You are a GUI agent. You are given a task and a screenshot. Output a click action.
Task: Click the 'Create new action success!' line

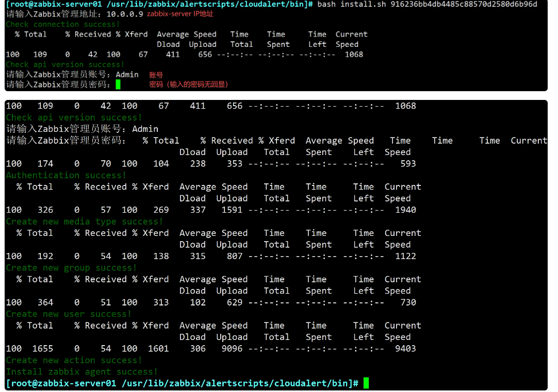pyautogui.click(x=74, y=360)
